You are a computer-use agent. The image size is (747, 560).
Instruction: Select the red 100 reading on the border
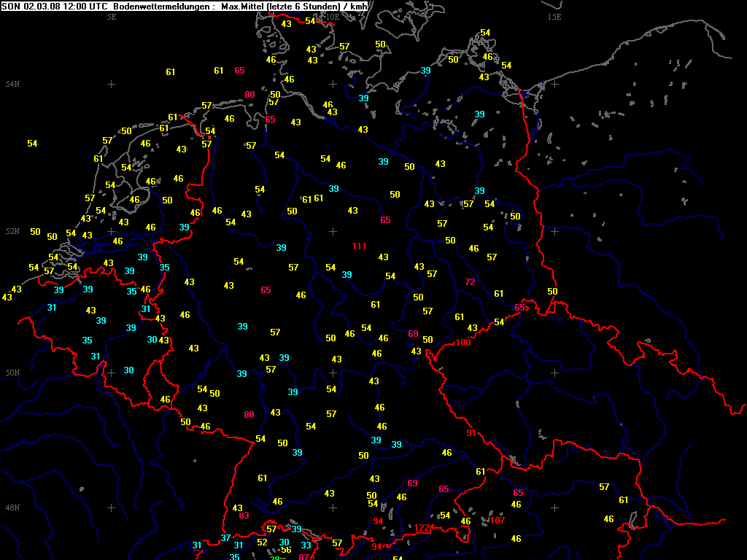click(x=464, y=343)
